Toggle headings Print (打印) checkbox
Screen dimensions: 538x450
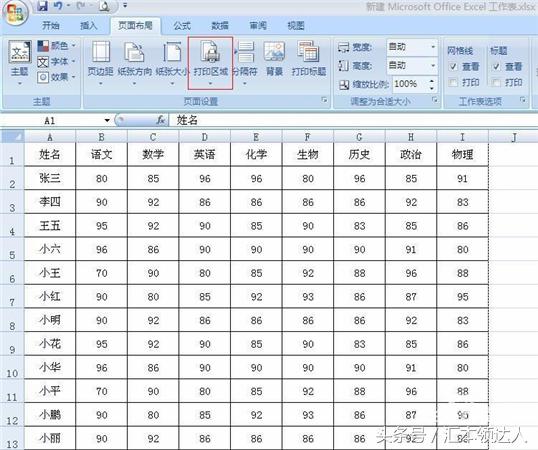[x=496, y=82]
